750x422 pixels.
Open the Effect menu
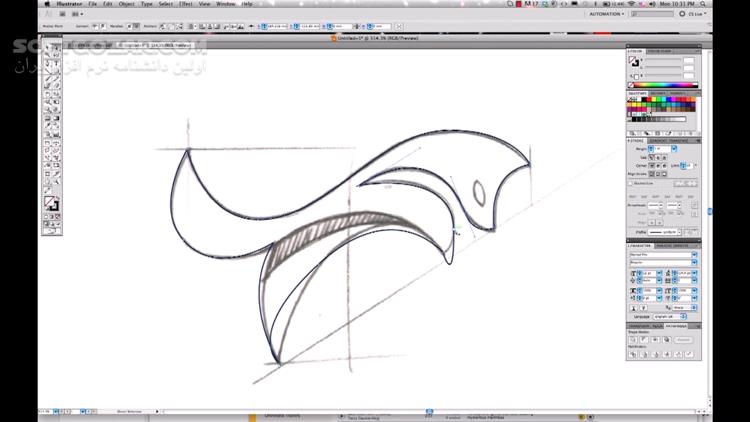186,4
